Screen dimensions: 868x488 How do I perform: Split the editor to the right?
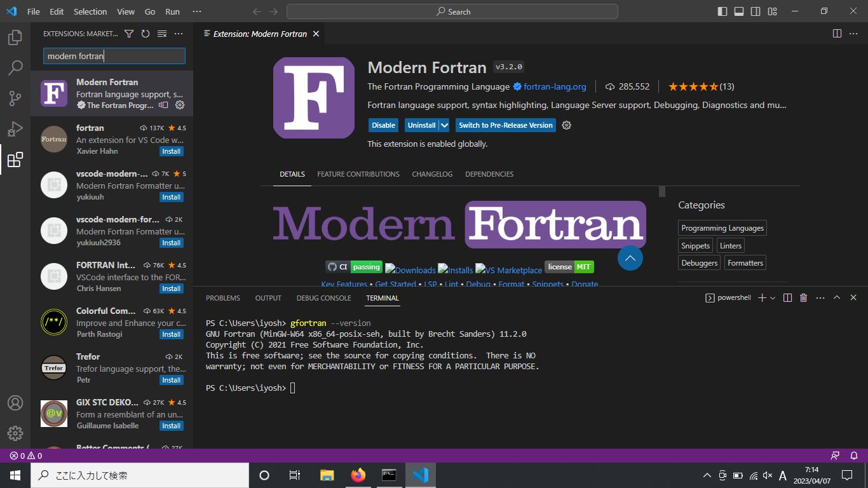tap(837, 34)
